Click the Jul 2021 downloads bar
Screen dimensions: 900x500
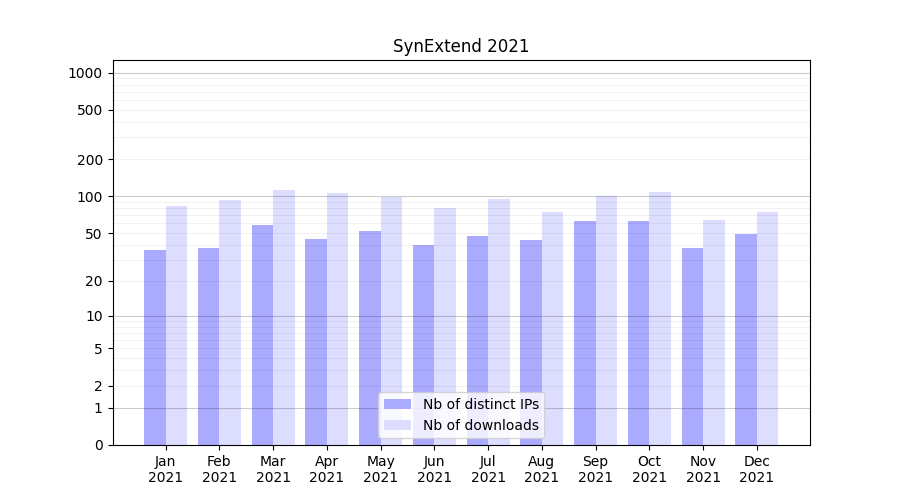(x=499, y=322)
